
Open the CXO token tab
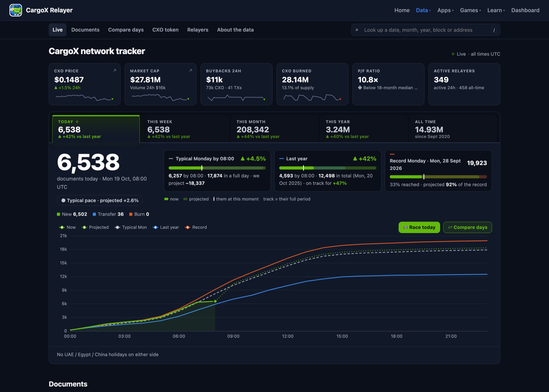(165, 30)
